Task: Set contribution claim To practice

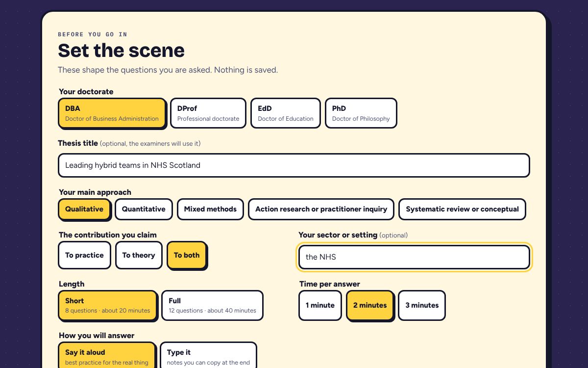Action: click(x=84, y=255)
